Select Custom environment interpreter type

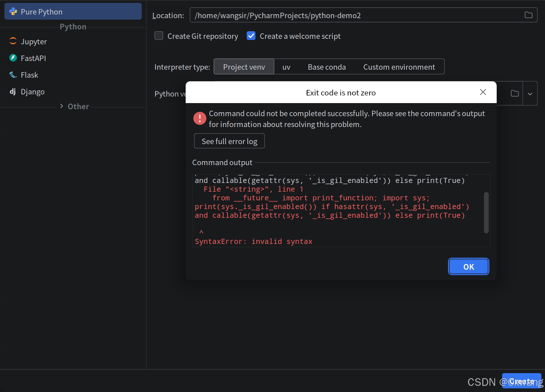[x=399, y=67]
